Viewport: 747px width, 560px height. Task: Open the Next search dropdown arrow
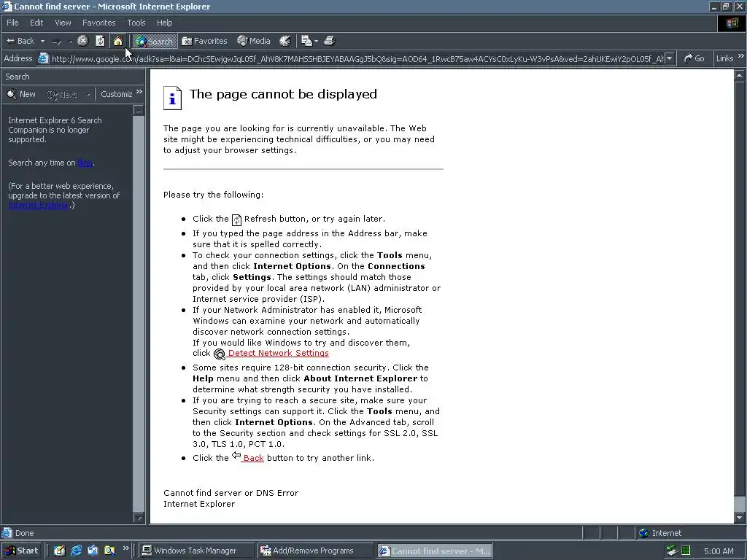coord(88,95)
